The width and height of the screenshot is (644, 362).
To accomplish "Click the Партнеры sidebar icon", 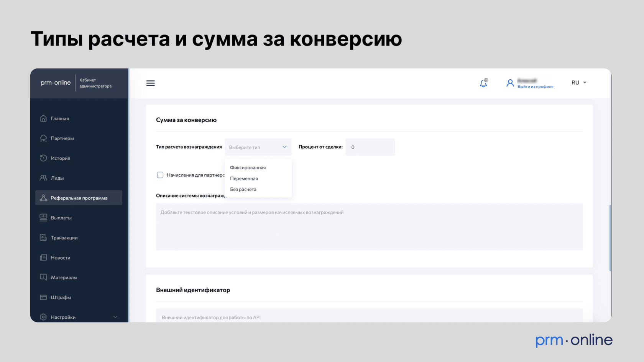I will [43, 138].
